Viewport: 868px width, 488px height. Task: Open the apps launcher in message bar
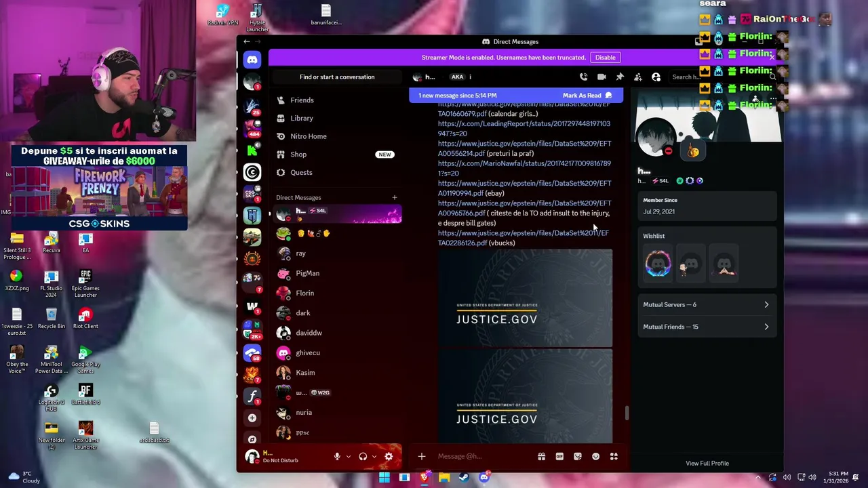click(x=614, y=457)
